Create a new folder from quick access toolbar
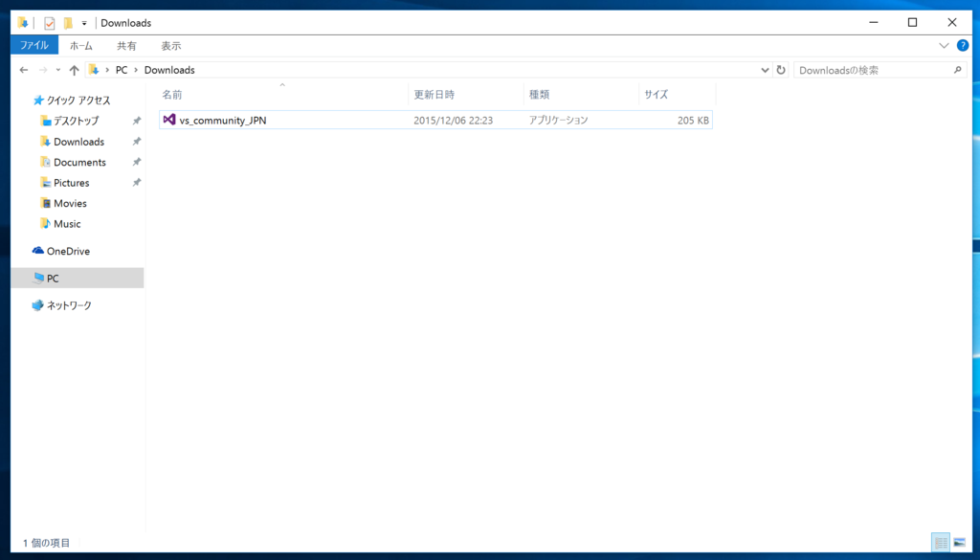Screen dimensions: 980x560 click(67, 22)
